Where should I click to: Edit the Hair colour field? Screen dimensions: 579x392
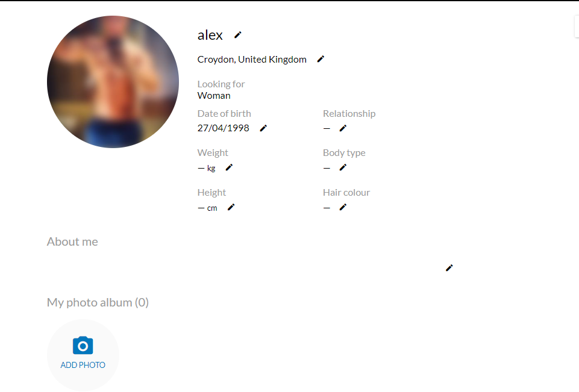(x=343, y=207)
